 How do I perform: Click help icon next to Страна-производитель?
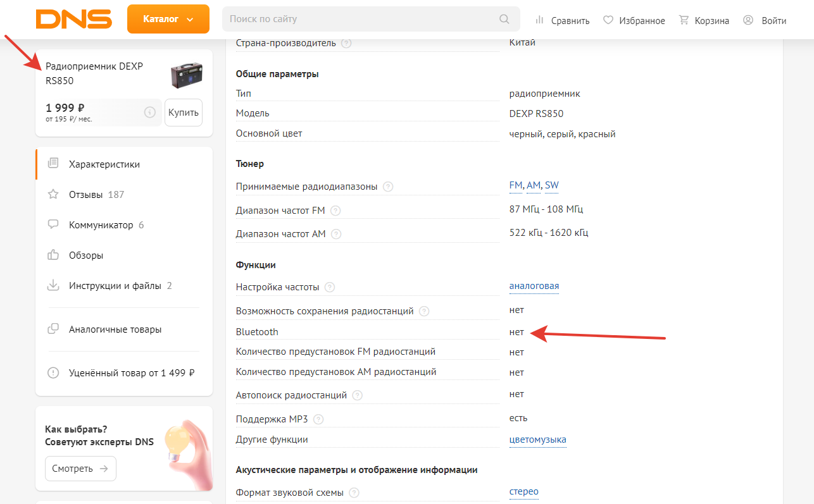pyautogui.click(x=346, y=44)
